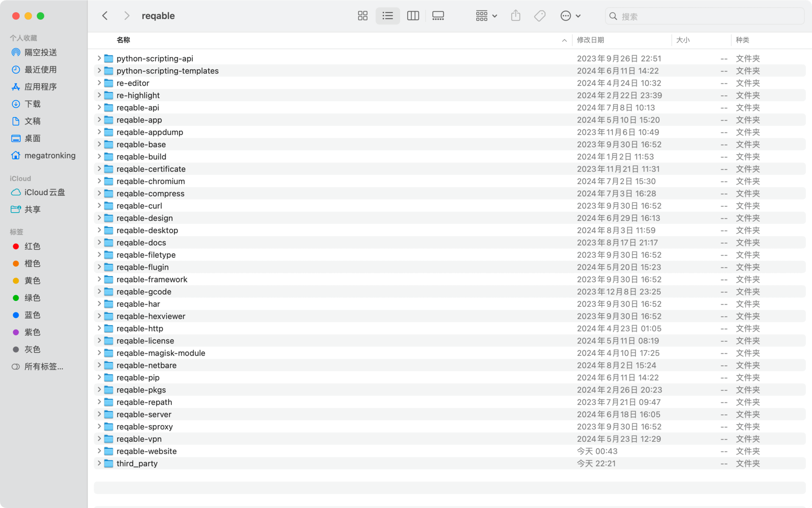The height and width of the screenshot is (508, 812).
Task: Expand the third_party folder disclosure arrow
Action: pos(99,463)
